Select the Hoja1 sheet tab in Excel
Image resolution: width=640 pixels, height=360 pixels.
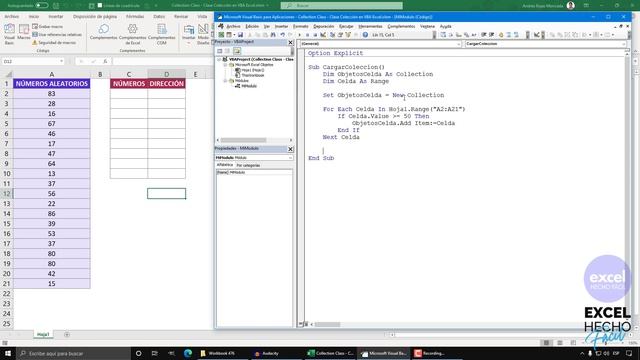43,334
